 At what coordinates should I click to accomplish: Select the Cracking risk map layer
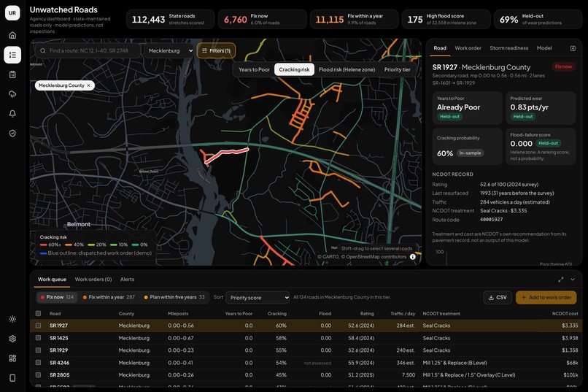[x=295, y=70]
